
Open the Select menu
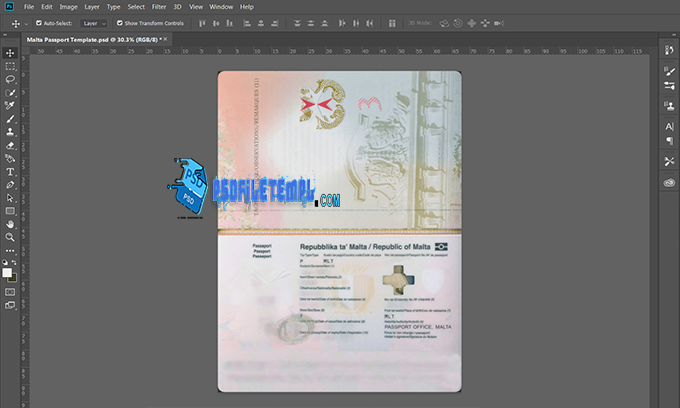point(136,7)
